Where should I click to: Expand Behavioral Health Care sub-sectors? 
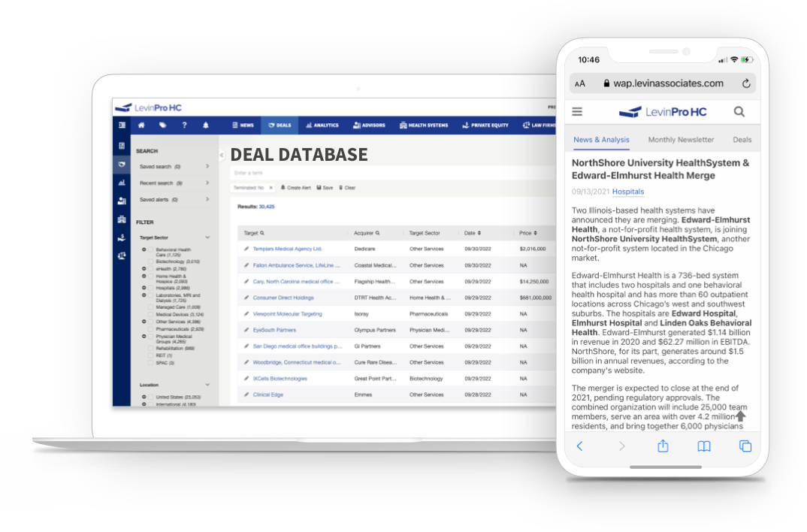[144, 249]
